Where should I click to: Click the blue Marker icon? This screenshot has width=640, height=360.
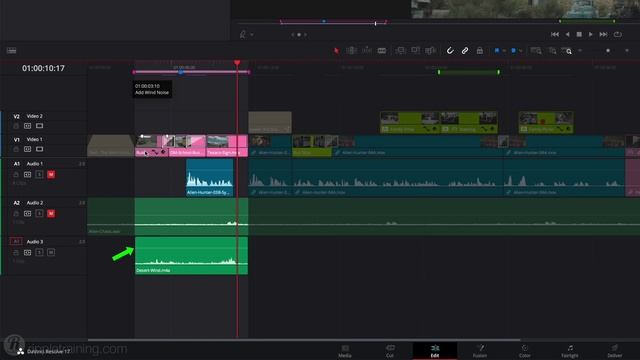click(513, 51)
